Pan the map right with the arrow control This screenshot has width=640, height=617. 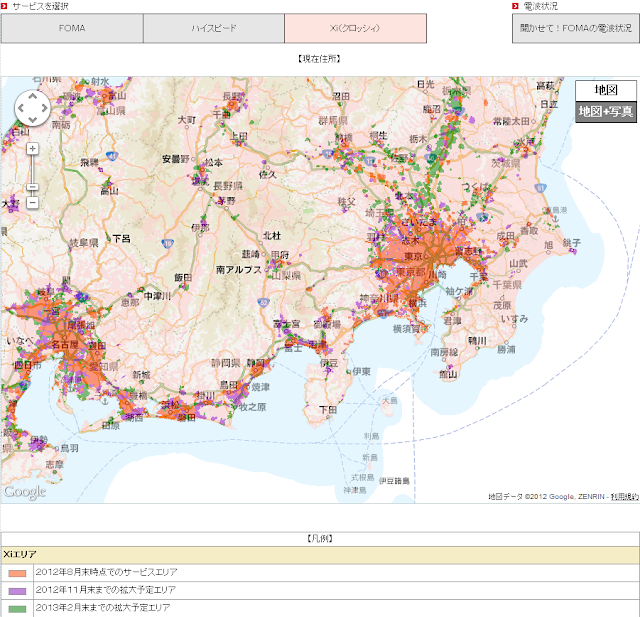44,108
